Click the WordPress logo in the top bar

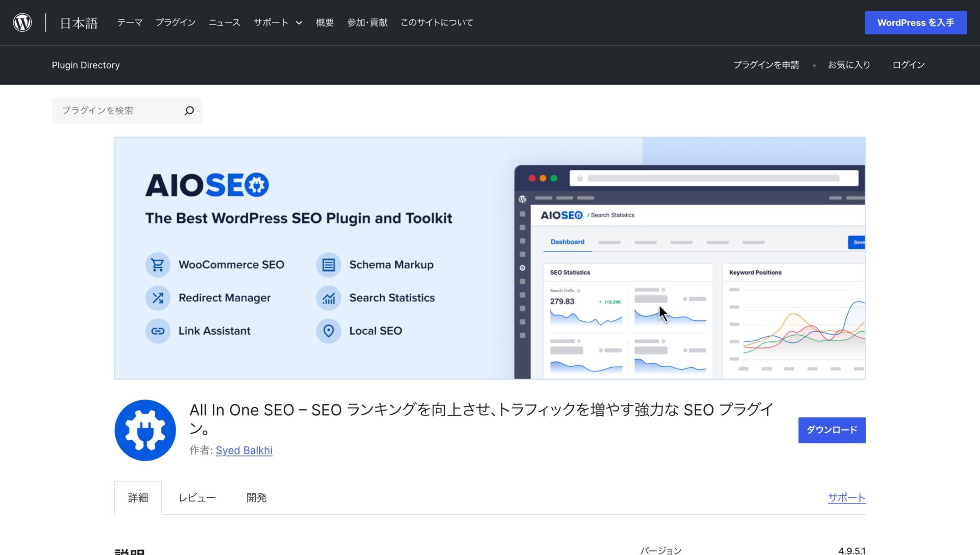[x=22, y=22]
